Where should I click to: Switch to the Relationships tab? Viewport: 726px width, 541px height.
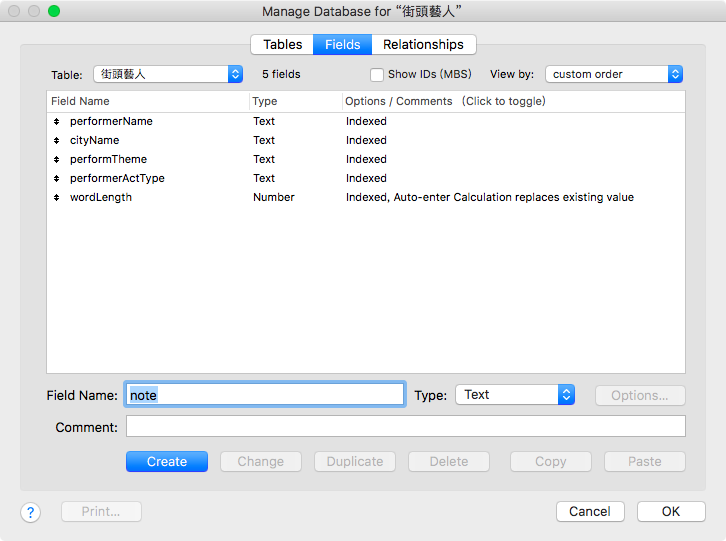point(423,44)
